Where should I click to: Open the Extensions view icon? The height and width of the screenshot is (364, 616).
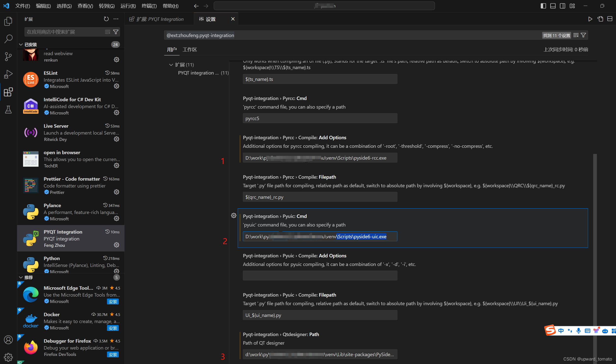tap(8, 92)
